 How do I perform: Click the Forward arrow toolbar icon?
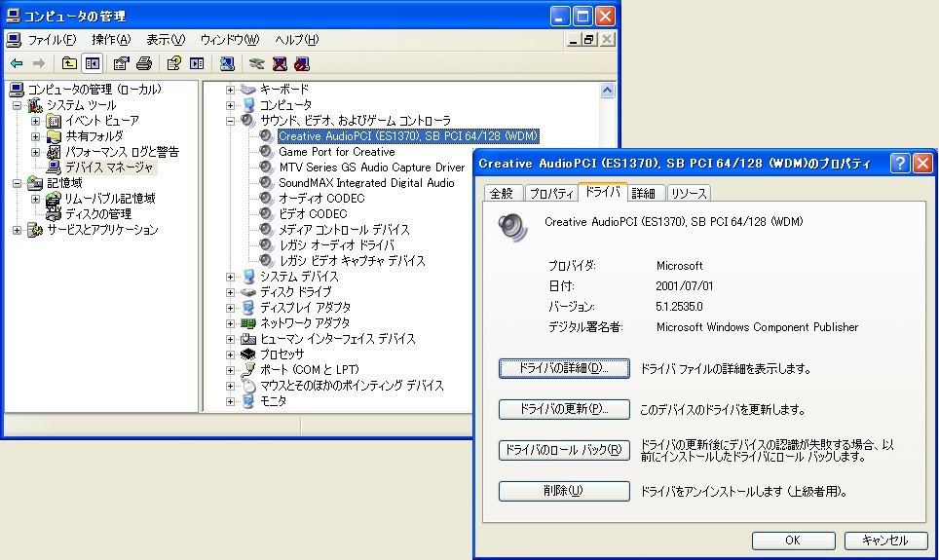click(39, 63)
